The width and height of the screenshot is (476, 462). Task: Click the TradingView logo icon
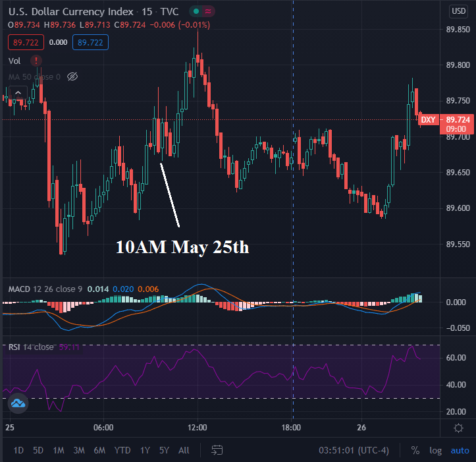17,403
